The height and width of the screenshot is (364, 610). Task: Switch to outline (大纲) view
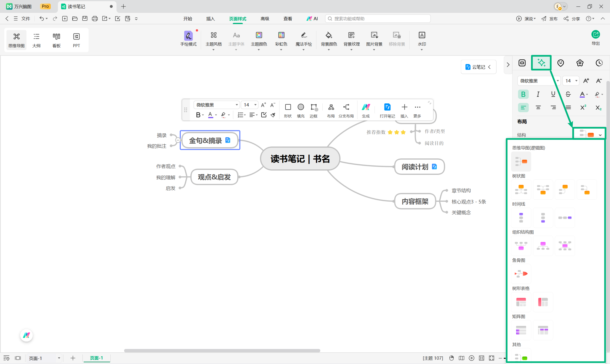pyautogui.click(x=36, y=40)
